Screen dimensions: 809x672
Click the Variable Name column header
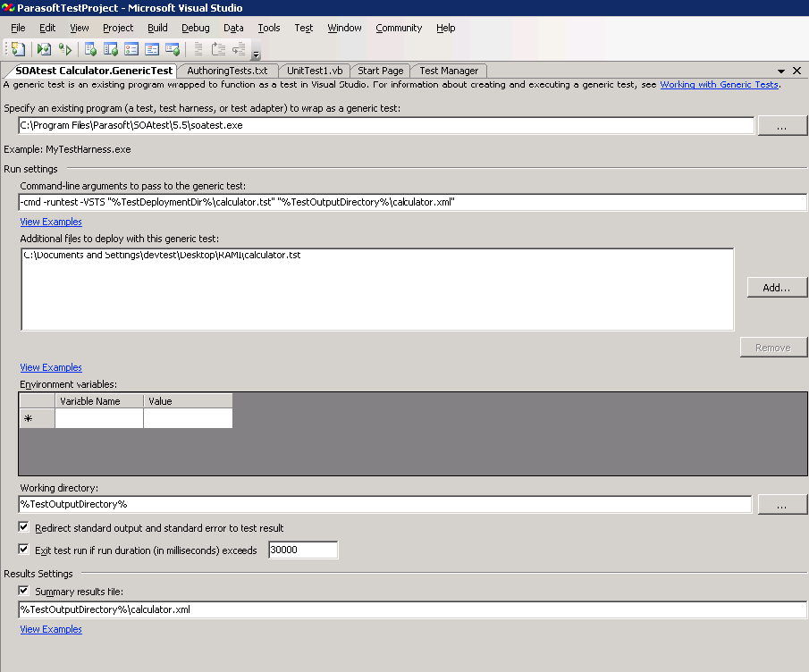(x=99, y=400)
